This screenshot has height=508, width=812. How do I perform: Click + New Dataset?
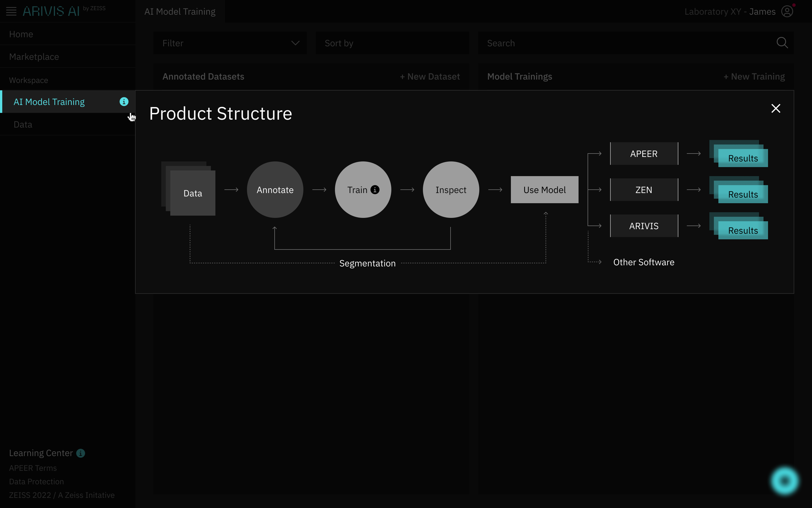430,76
